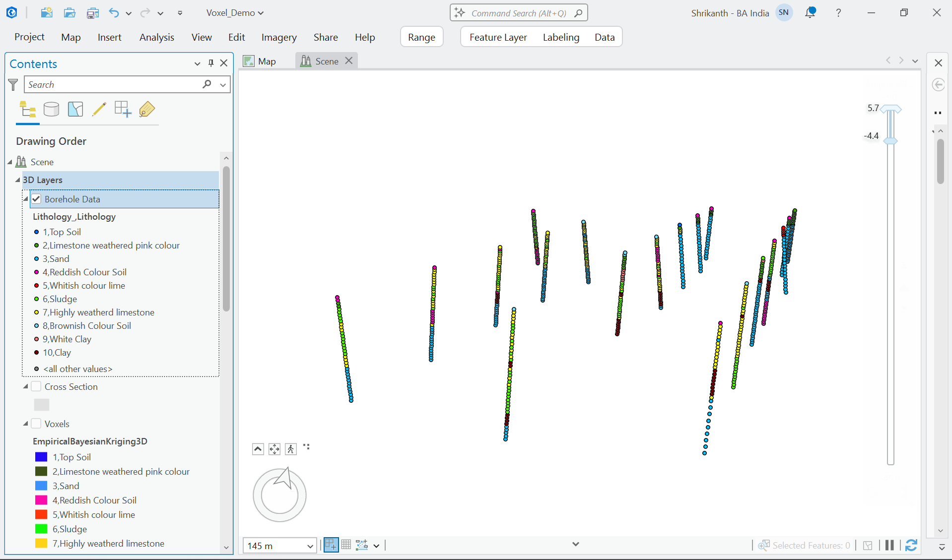
Task: Open the Search box dropdown arrow
Action: click(223, 85)
